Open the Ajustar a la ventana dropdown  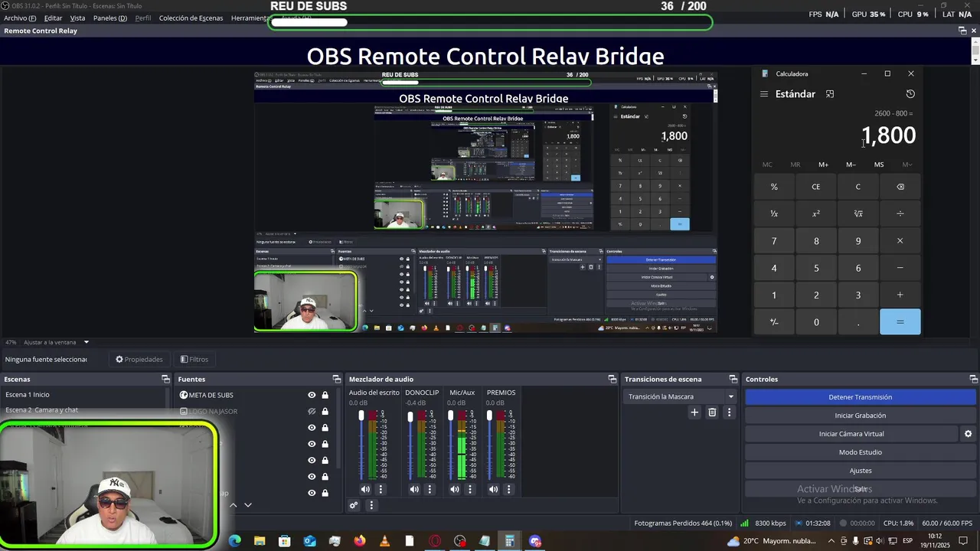pyautogui.click(x=57, y=342)
